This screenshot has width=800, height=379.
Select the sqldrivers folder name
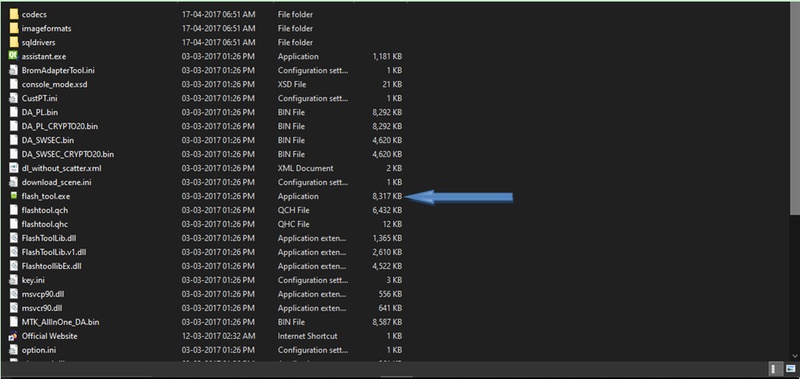click(39, 43)
